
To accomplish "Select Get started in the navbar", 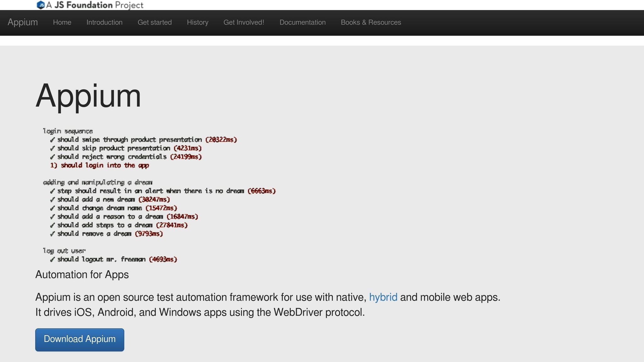I will pos(155,23).
